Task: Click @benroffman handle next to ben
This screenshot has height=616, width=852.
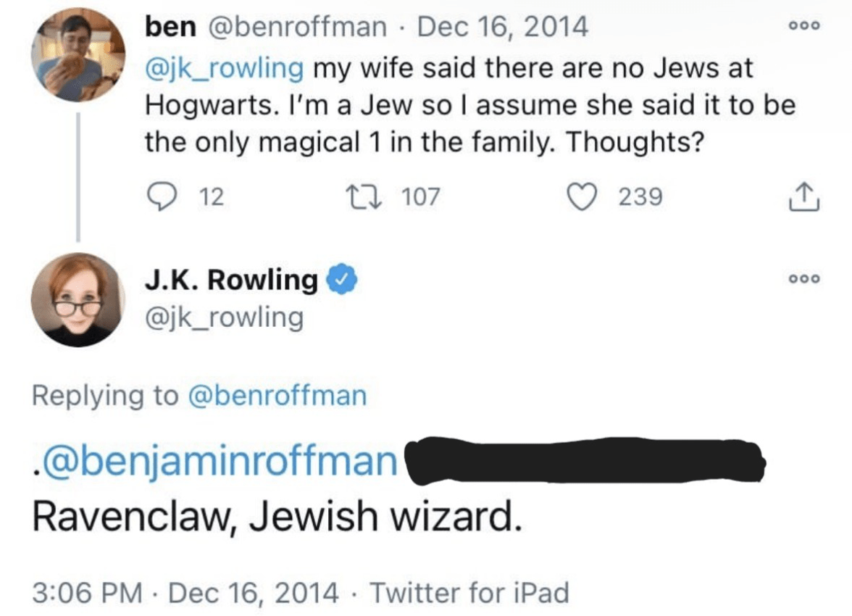Action: [297, 27]
